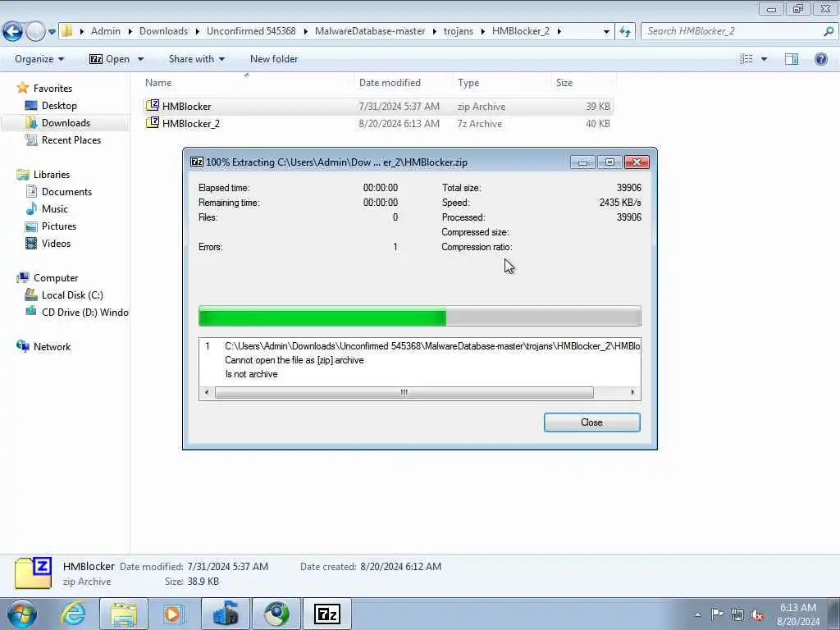Select the HMBlocker zip archive file
The image size is (840, 630).
point(377,106)
